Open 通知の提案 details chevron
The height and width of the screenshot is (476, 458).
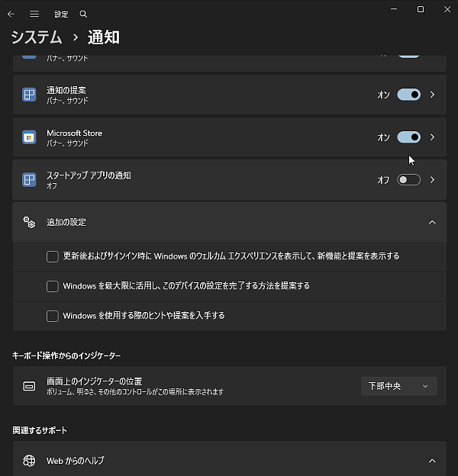(x=433, y=95)
